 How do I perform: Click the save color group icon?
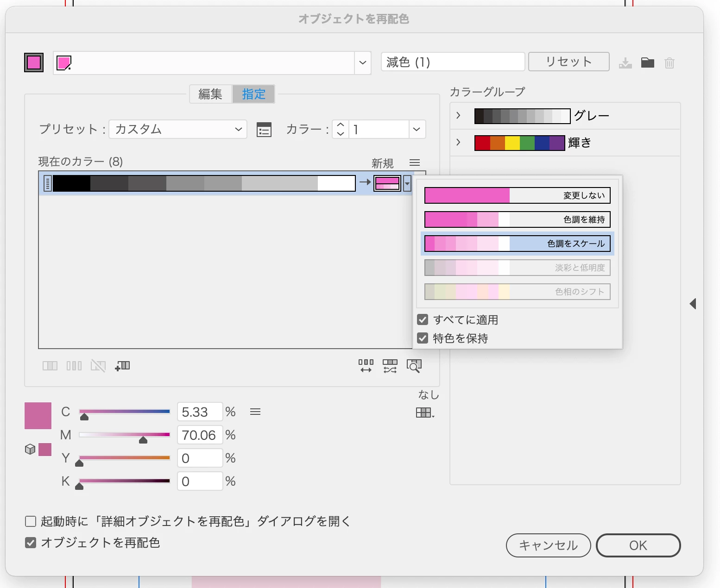[625, 63]
